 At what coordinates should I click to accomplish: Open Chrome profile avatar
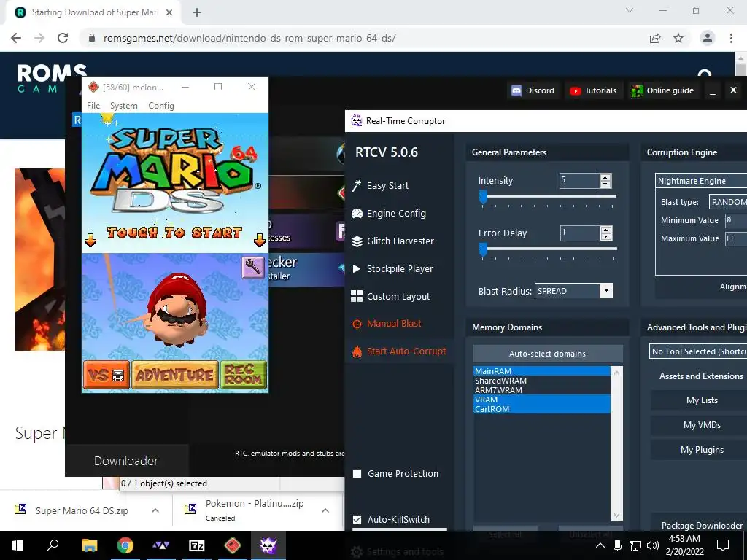pos(708,38)
